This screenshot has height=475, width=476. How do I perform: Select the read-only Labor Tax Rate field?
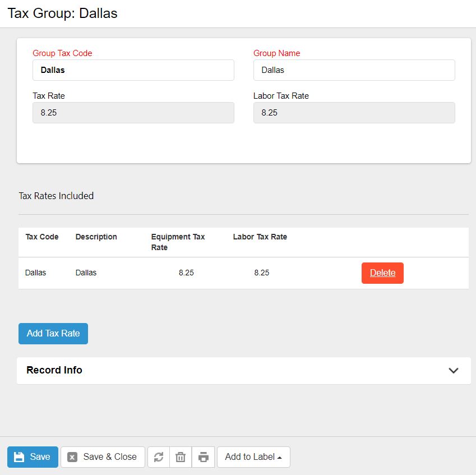tap(354, 113)
